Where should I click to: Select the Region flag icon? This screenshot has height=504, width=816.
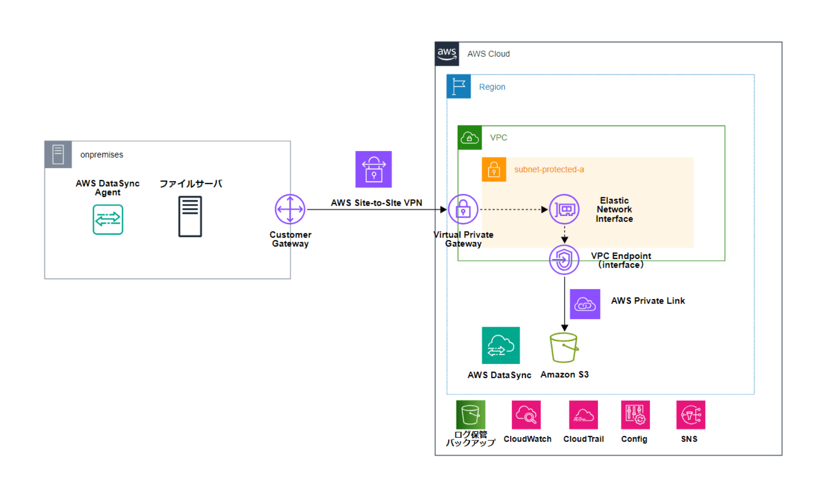pos(459,86)
